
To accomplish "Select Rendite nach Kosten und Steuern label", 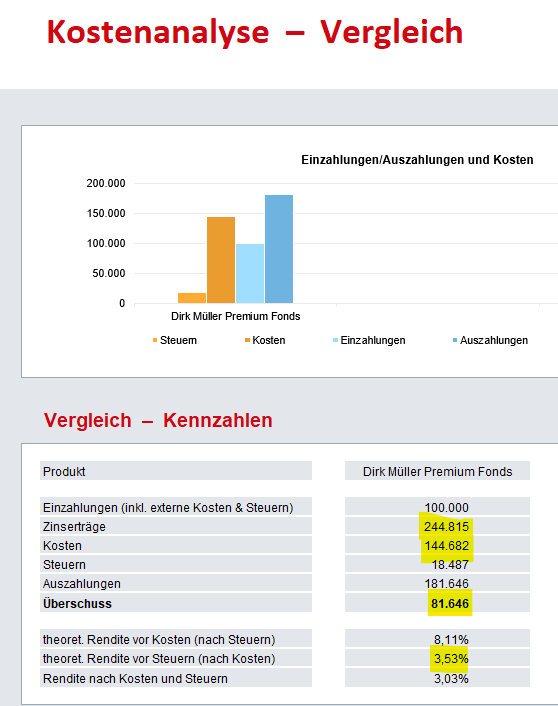I will [135, 679].
